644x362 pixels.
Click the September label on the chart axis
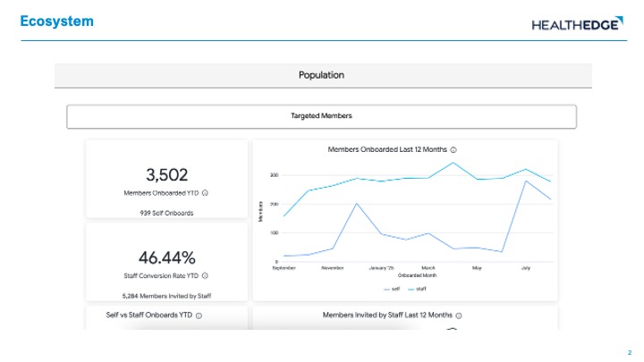pyautogui.click(x=284, y=267)
